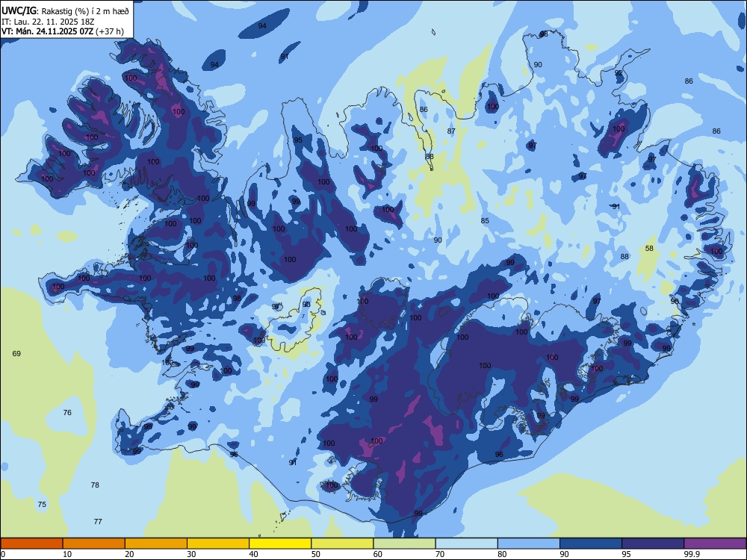Click the '87' humidity value on the map
The image size is (747, 560).
[x=452, y=131]
